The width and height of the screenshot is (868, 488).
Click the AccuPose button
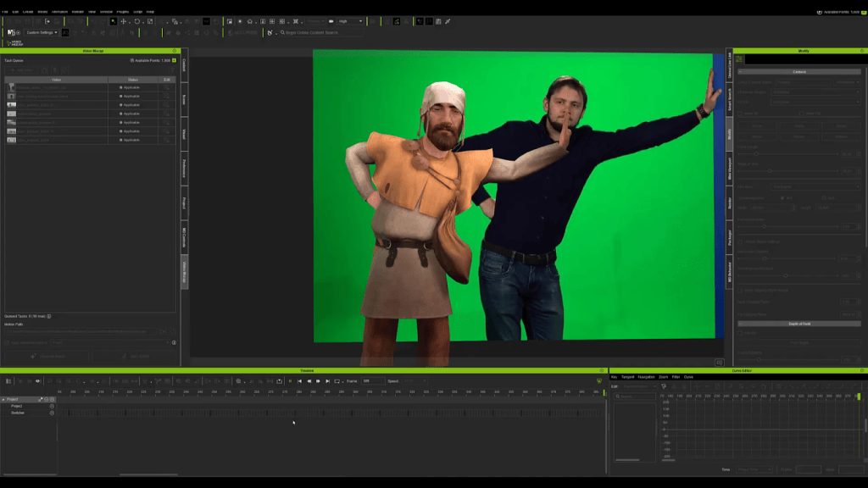point(242,33)
